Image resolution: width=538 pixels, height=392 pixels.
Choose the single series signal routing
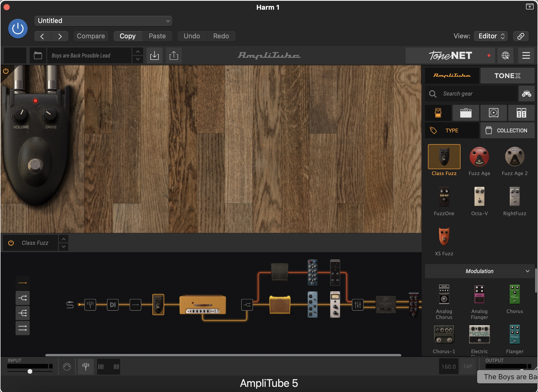(x=23, y=283)
